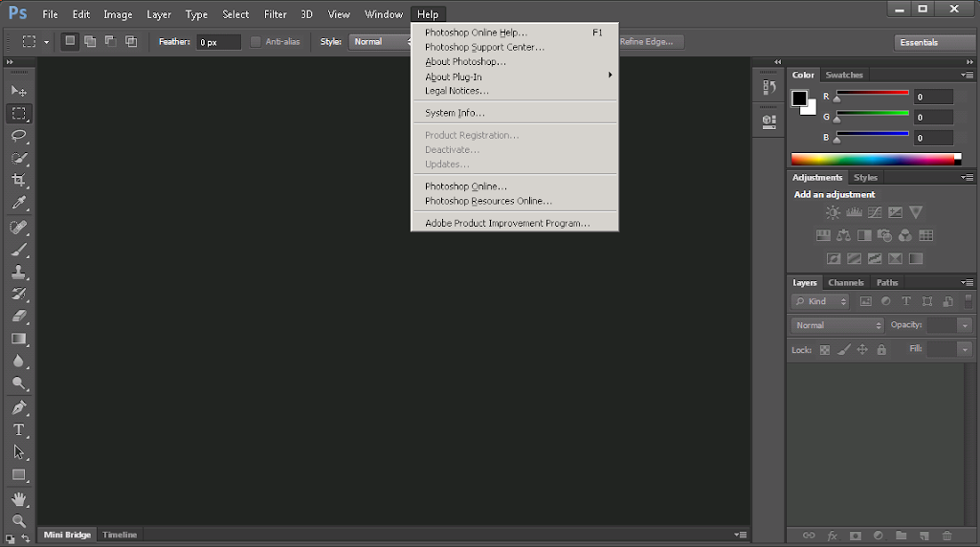This screenshot has height=547, width=980.
Task: Click the foreground color swatch
Action: [799, 98]
